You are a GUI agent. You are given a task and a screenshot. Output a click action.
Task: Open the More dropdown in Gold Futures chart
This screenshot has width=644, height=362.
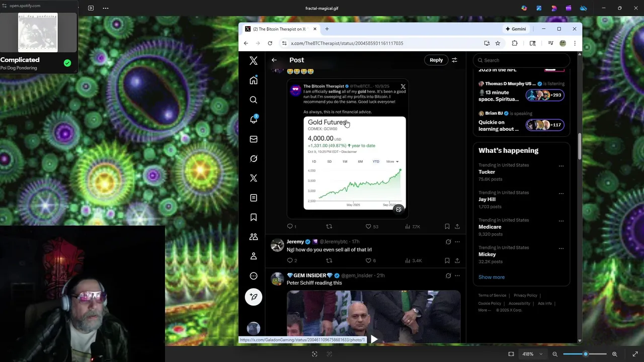point(392,161)
